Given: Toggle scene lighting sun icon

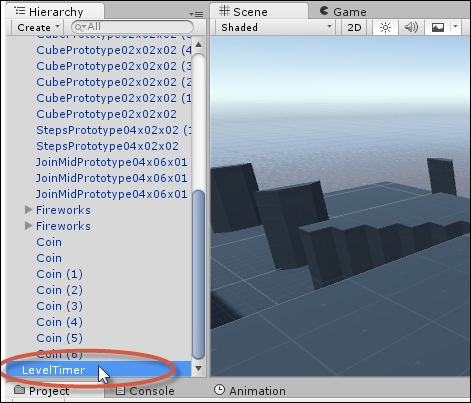Looking at the screenshot, I should pos(385,27).
